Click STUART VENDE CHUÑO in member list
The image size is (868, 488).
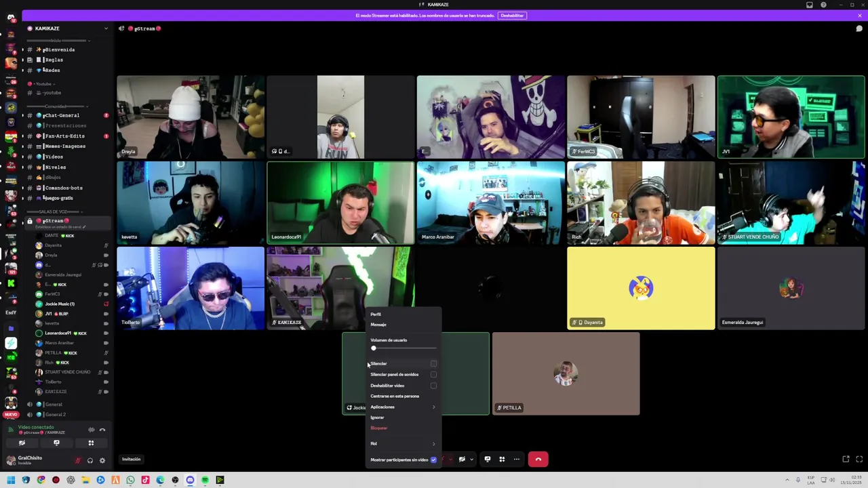pos(71,372)
